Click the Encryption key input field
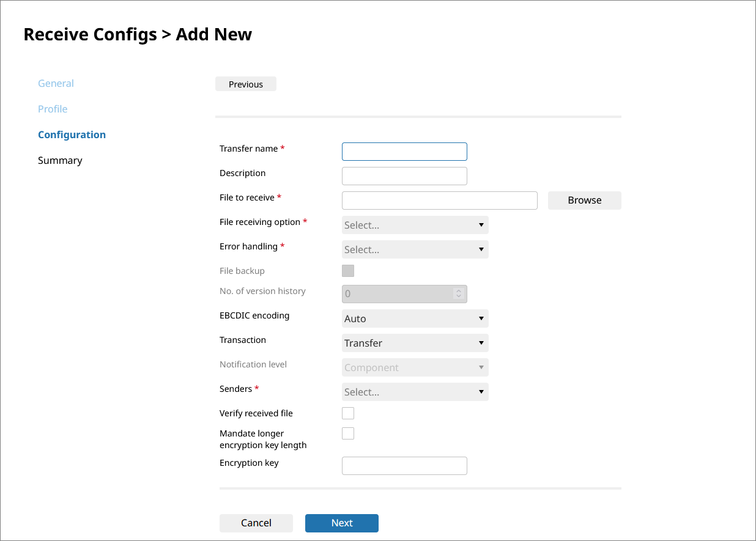Image resolution: width=756 pixels, height=541 pixels. click(x=404, y=466)
